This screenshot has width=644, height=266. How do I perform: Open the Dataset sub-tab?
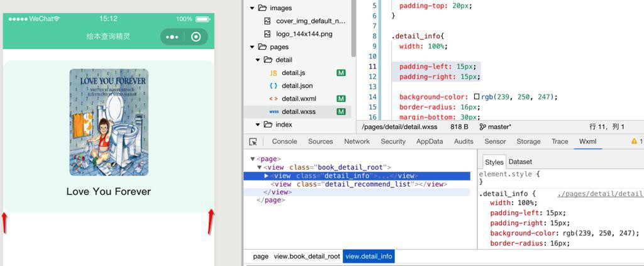click(x=520, y=162)
